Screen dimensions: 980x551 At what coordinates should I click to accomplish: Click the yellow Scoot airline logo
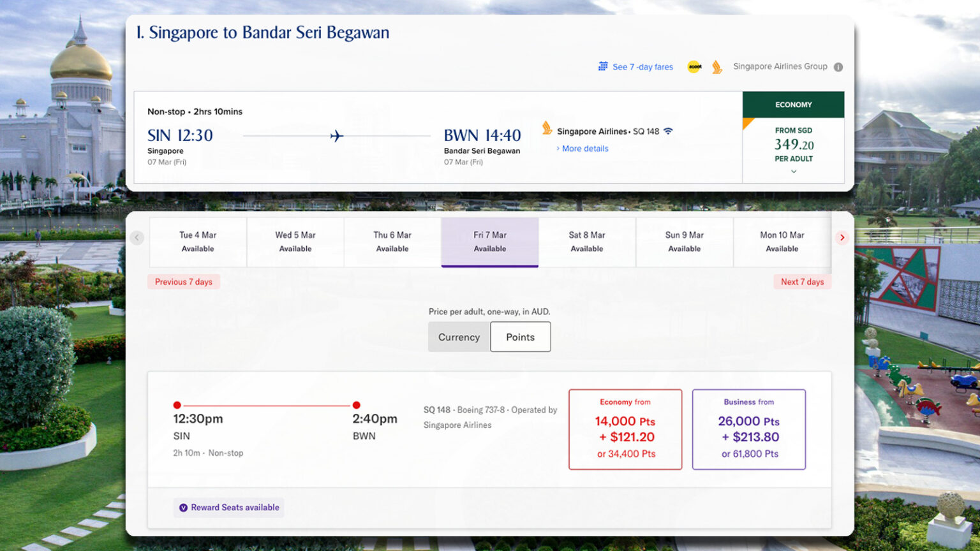pos(694,66)
